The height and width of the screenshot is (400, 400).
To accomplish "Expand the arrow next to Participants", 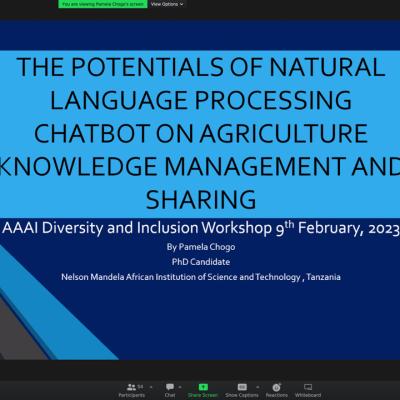I will pyautogui.click(x=151, y=387).
